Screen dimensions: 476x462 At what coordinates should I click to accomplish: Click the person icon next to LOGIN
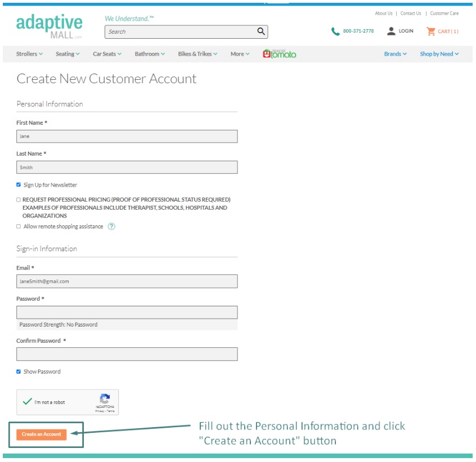point(391,31)
